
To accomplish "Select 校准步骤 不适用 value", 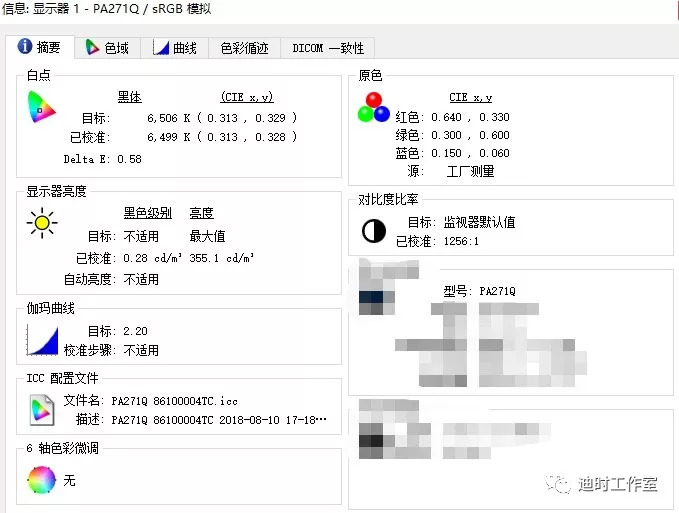I will [141, 350].
